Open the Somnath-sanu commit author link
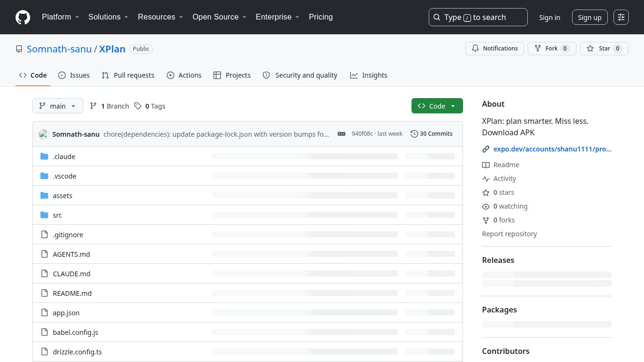The width and height of the screenshot is (644, 362). (x=76, y=134)
